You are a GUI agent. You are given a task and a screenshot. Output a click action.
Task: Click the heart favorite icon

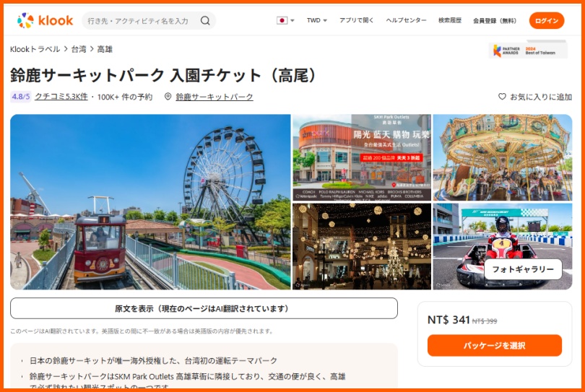pyautogui.click(x=502, y=97)
